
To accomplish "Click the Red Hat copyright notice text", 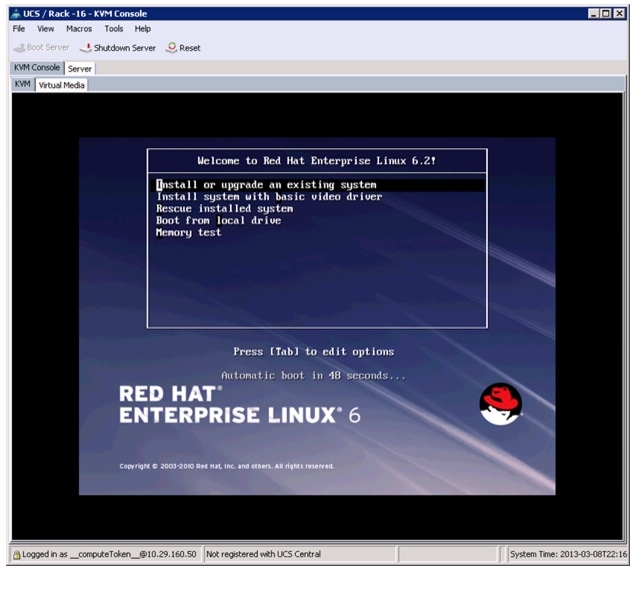I will [226, 466].
